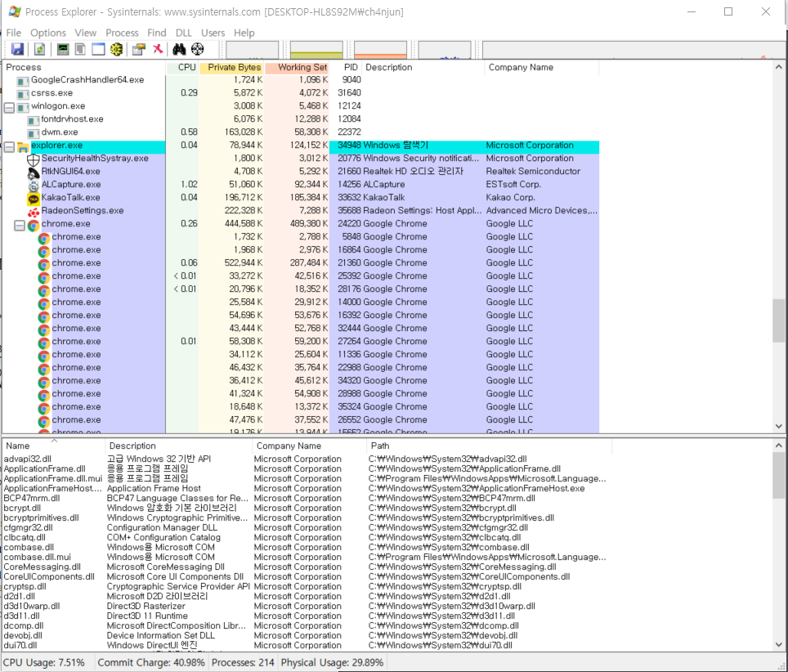This screenshot has height=672, width=788.
Task: Click the red RadeonSettings.exe icon
Action: pos(34,213)
